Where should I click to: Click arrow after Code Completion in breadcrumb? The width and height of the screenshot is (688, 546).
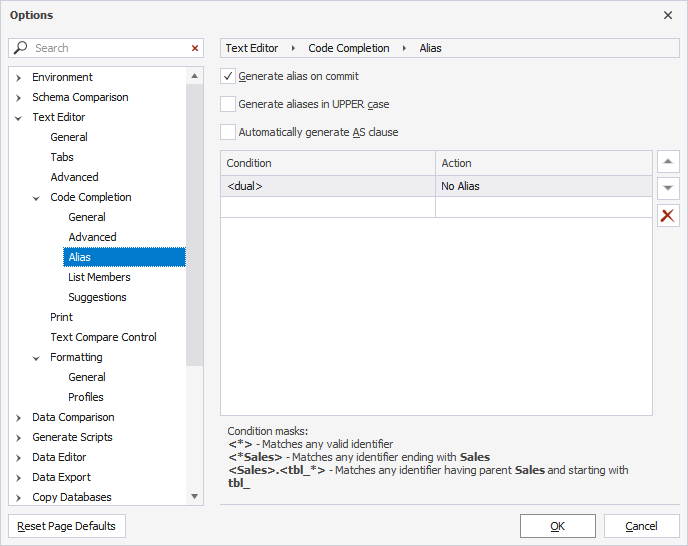(404, 48)
